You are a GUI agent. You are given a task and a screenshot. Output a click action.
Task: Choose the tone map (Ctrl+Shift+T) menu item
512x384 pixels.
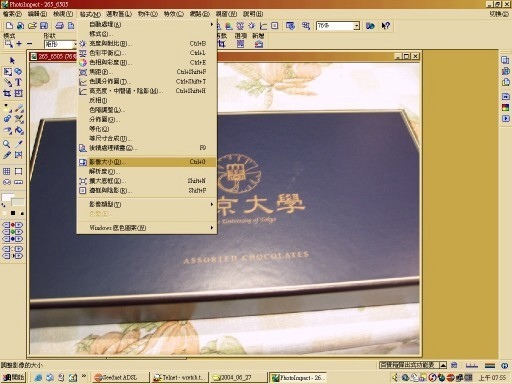coord(147,81)
